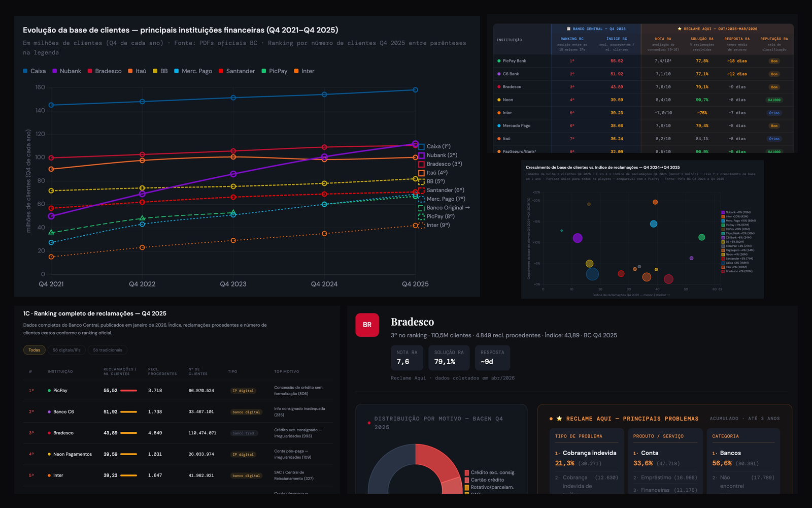Click the Nº de Clientes column header
Image resolution: width=812 pixels, height=508 pixels.
198,371
